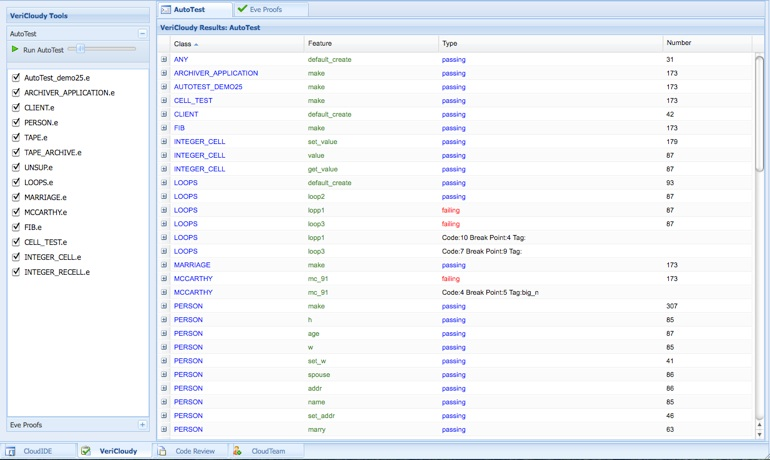Click the Class column sort arrow
Viewport: 770px width, 460px height.
tap(196, 44)
